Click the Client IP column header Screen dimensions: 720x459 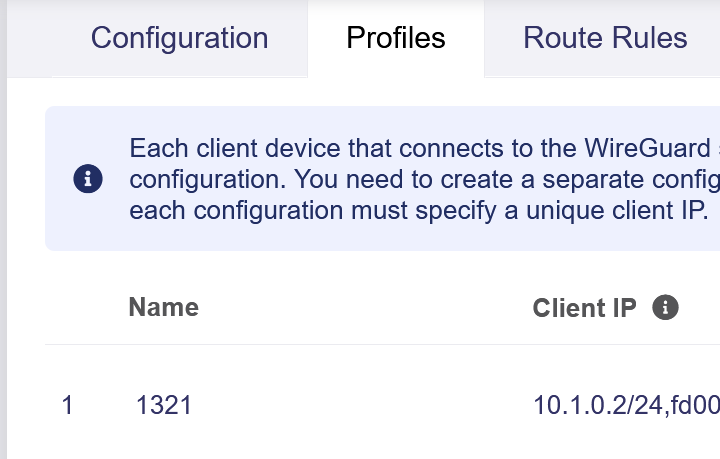pos(584,307)
